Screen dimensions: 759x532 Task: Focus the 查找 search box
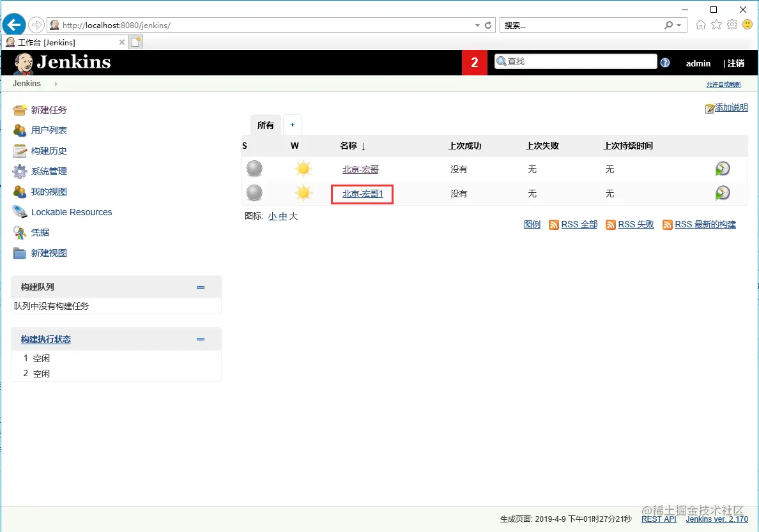click(x=576, y=61)
